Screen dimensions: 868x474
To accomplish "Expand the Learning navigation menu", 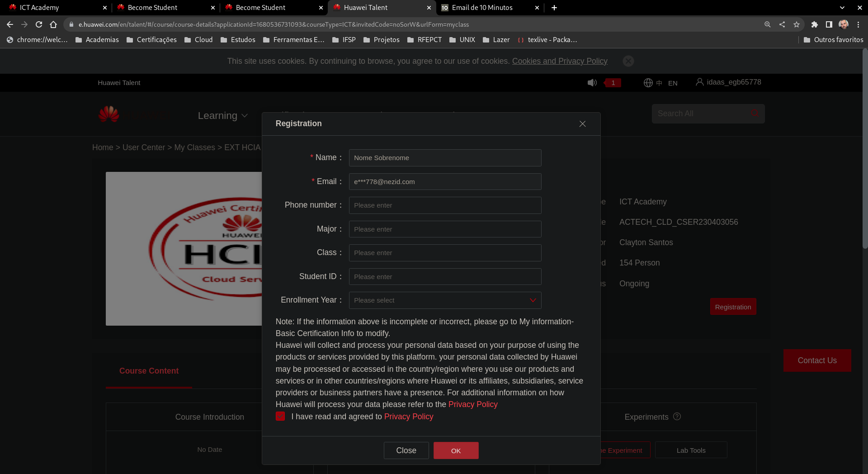I will point(222,116).
